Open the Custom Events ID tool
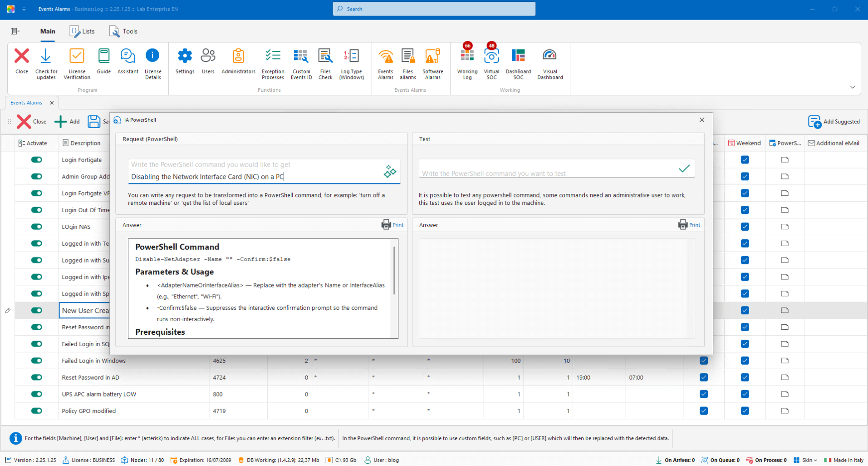The width and height of the screenshot is (868, 466). 301,64
